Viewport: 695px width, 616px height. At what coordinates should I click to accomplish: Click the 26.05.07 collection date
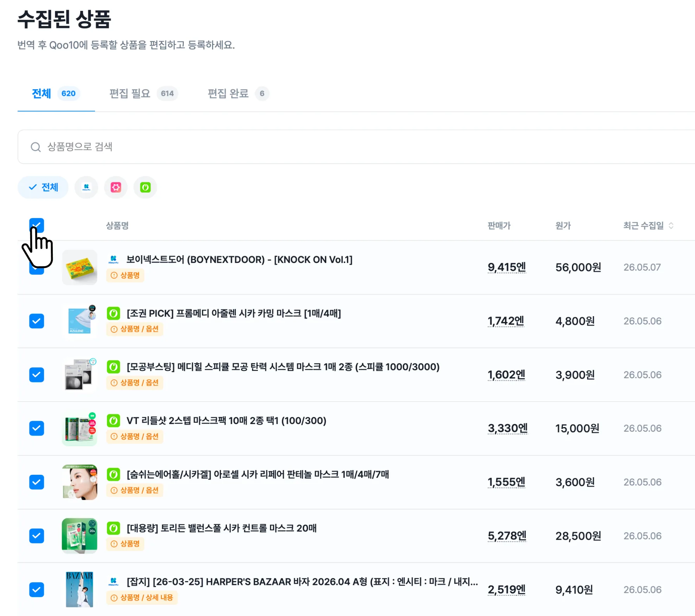pyautogui.click(x=642, y=267)
